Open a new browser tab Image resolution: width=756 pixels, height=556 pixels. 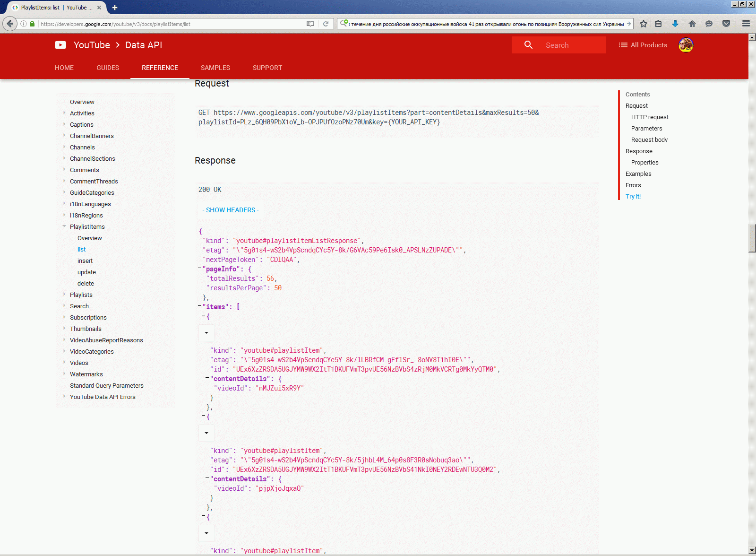[115, 8]
